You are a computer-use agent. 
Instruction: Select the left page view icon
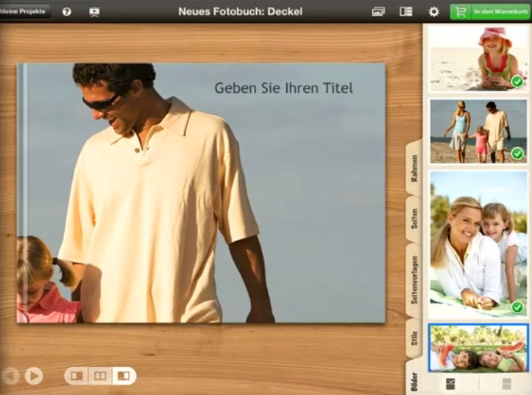[77, 376]
